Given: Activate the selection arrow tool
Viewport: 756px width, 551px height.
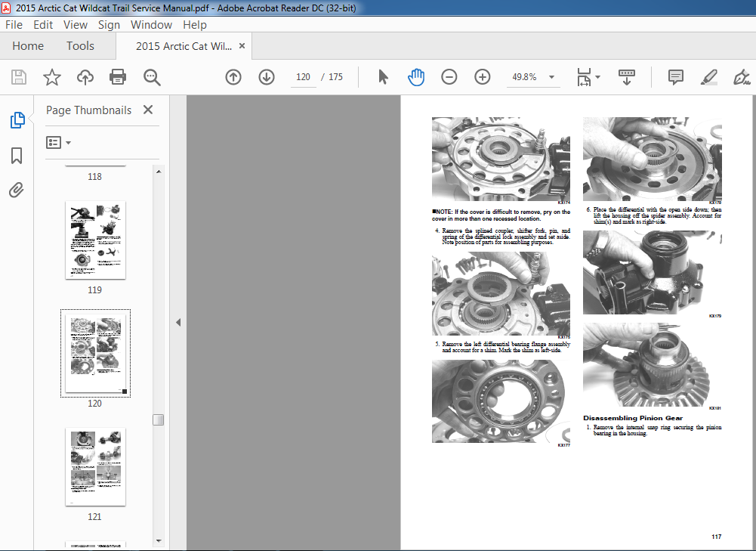Looking at the screenshot, I should click(x=384, y=77).
